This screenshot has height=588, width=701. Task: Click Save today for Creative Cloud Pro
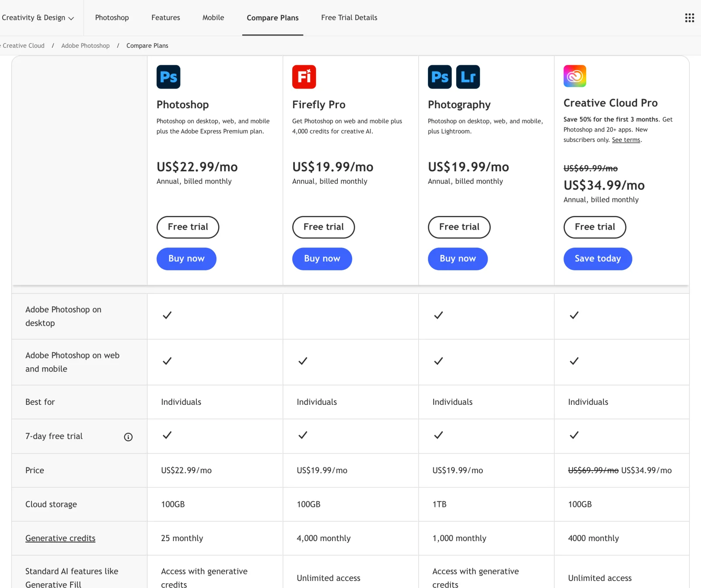point(598,259)
